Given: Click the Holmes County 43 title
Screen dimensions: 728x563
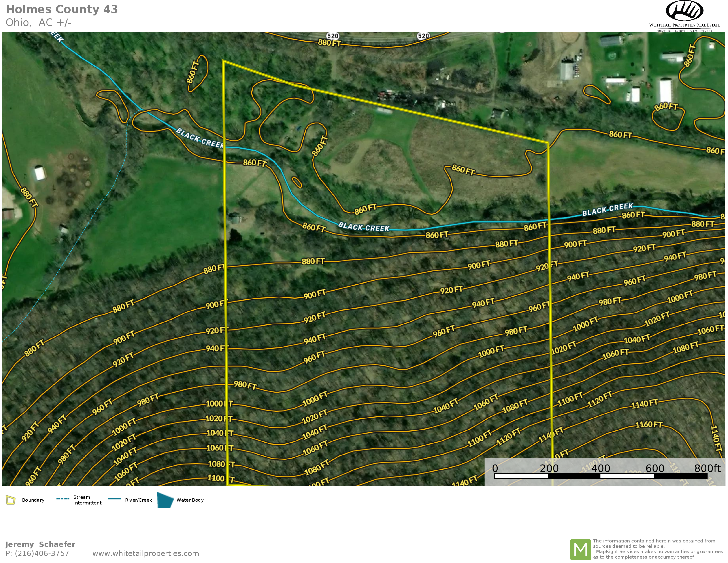Looking at the screenshot, I should pos(62,9).
